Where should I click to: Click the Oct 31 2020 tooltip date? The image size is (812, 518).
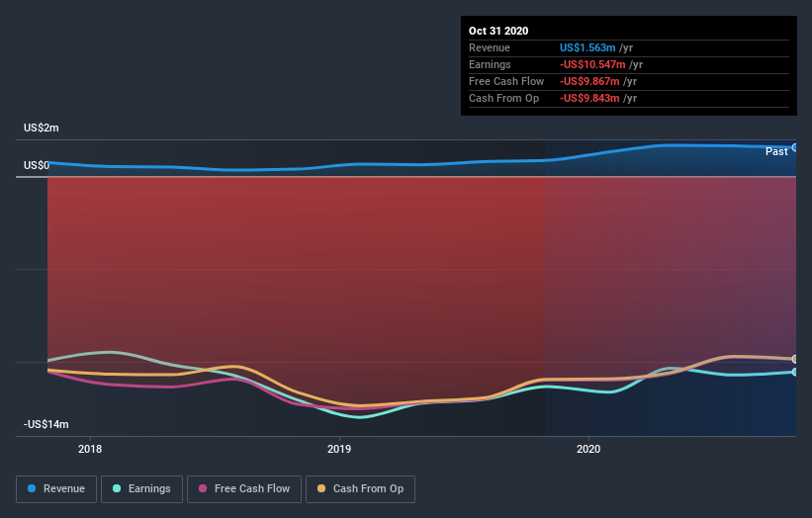pos(498,31)
